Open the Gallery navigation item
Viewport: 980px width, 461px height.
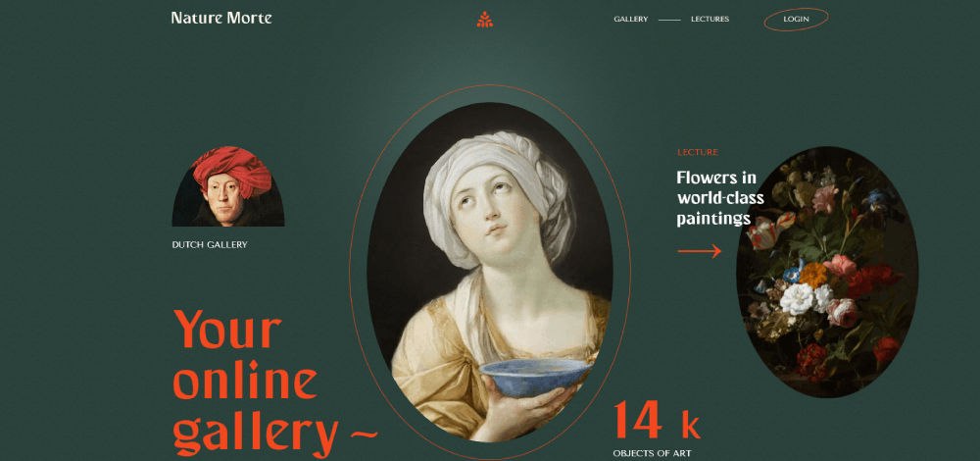[x=630, y=20]
